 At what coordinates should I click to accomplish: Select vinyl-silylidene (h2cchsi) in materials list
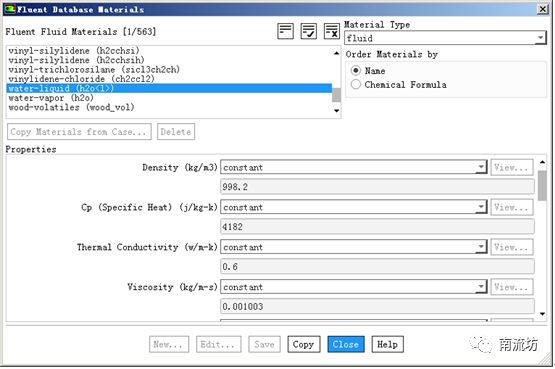pos(169,50)
